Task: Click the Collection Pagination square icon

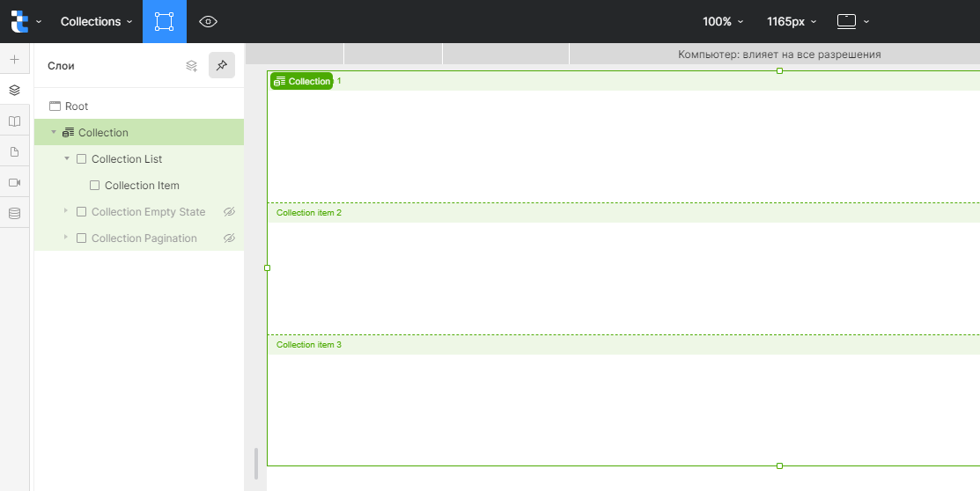Action: point(81,238)
